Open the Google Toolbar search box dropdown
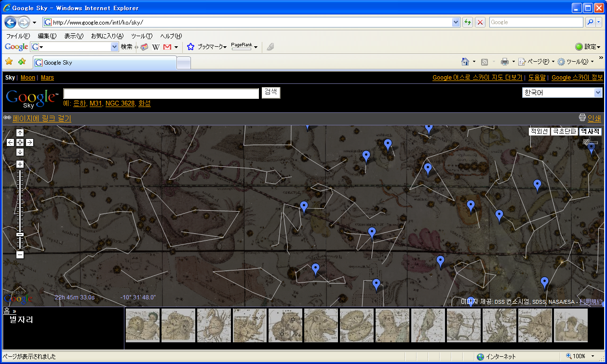607x364 pixels. (114, 47)
